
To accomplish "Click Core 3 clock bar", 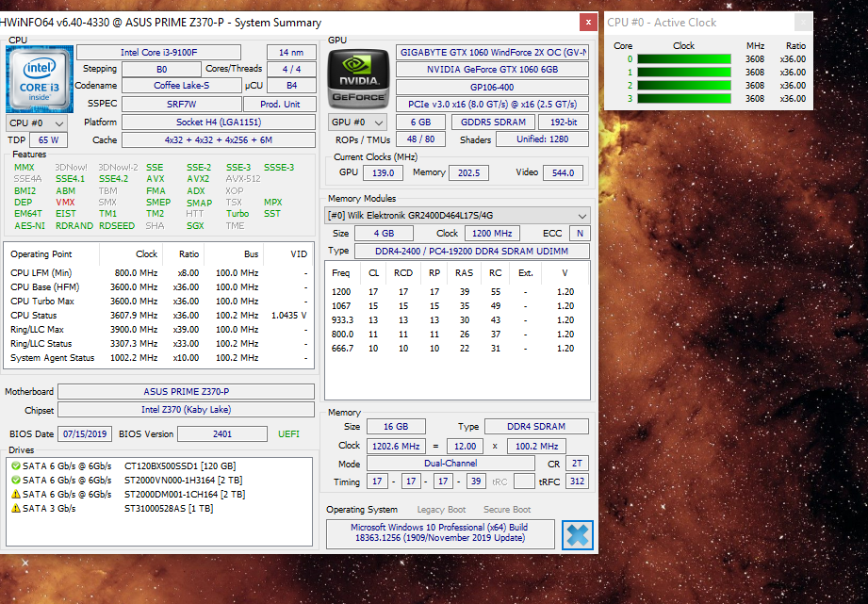I will tap(684, 99).
